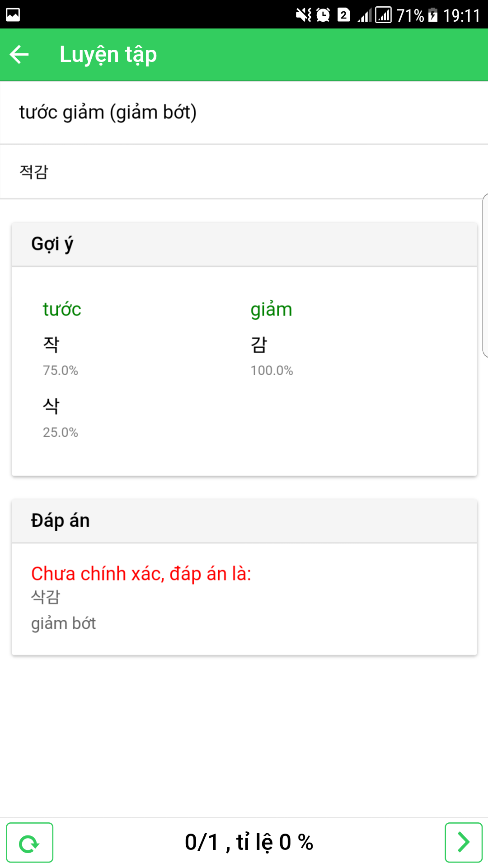Click the scrollbar handle on right edge
Viewport: 488px width, 868px height.
click(x=485, y=276)
